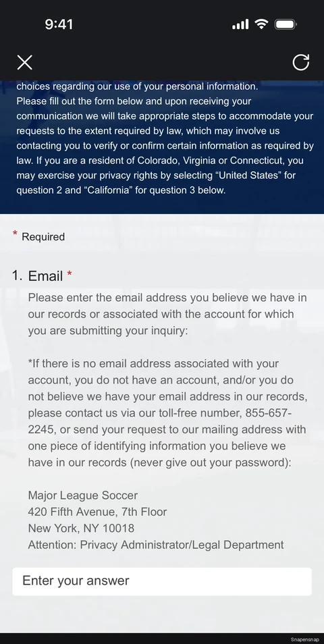This screenshot has height=644, width=324.
Task: Tap the Wi-Fi status icon
Action: pyautogui.click(x=261, y=24)
